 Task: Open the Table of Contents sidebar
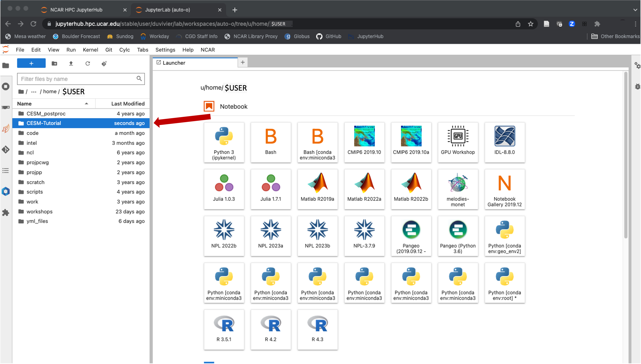[x=5, y=170]
